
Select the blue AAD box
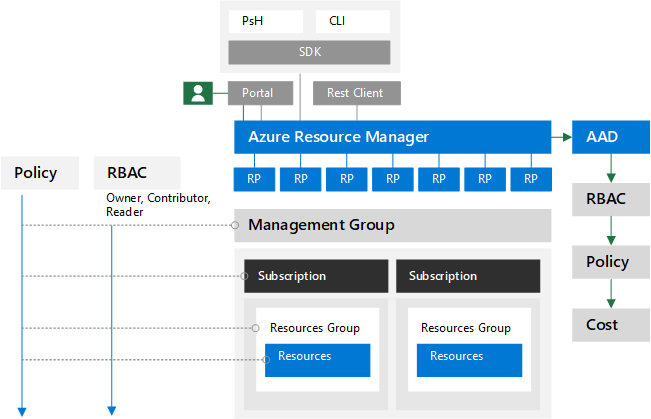click(x=611, y=137)
